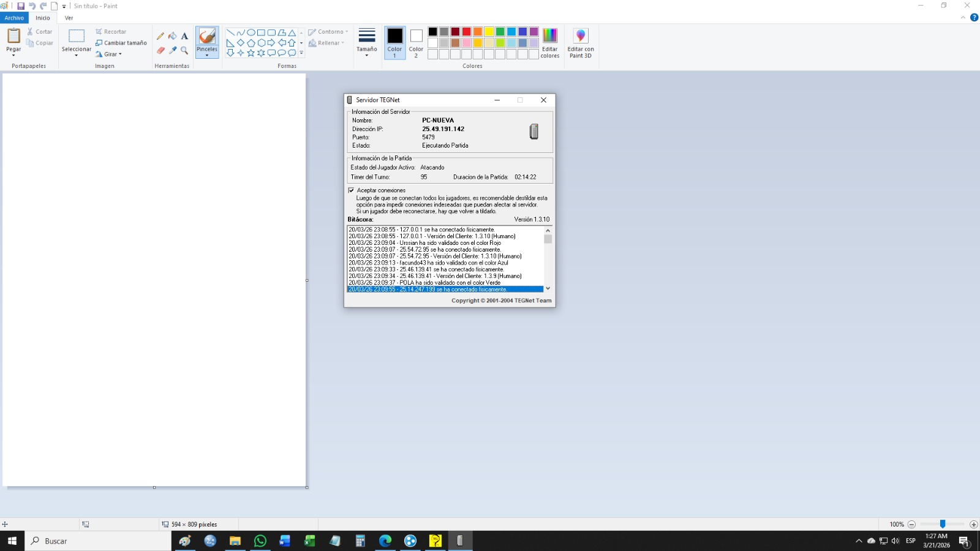The height and width of the screenshot is (551, 980).
Task: Pick the red color swatch
Action: 466,32
